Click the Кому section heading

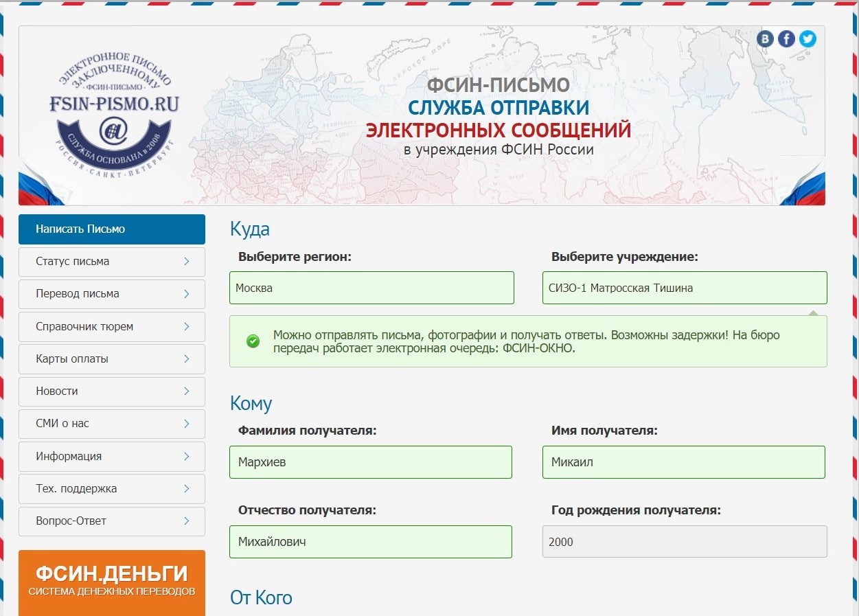coord(251,403)
